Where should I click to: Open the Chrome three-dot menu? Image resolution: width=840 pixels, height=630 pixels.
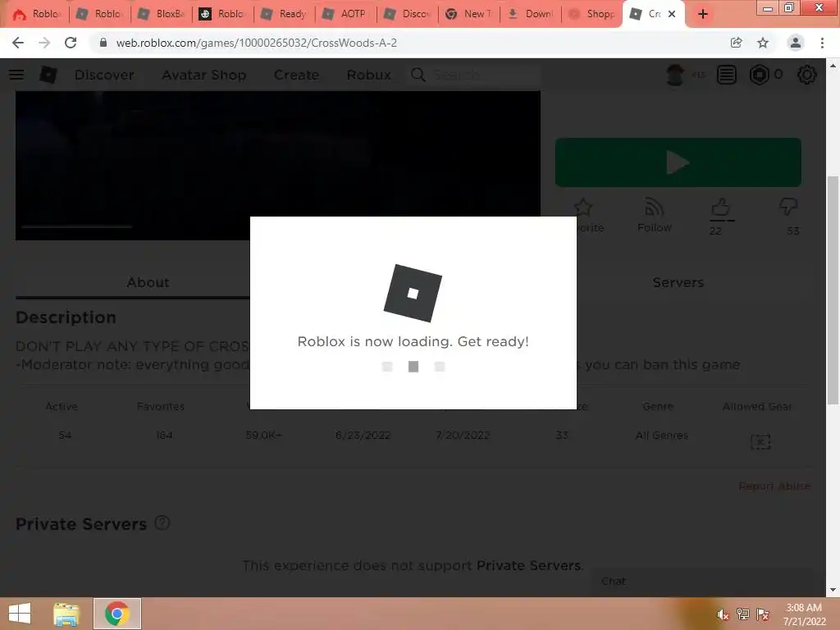point(822,43)
